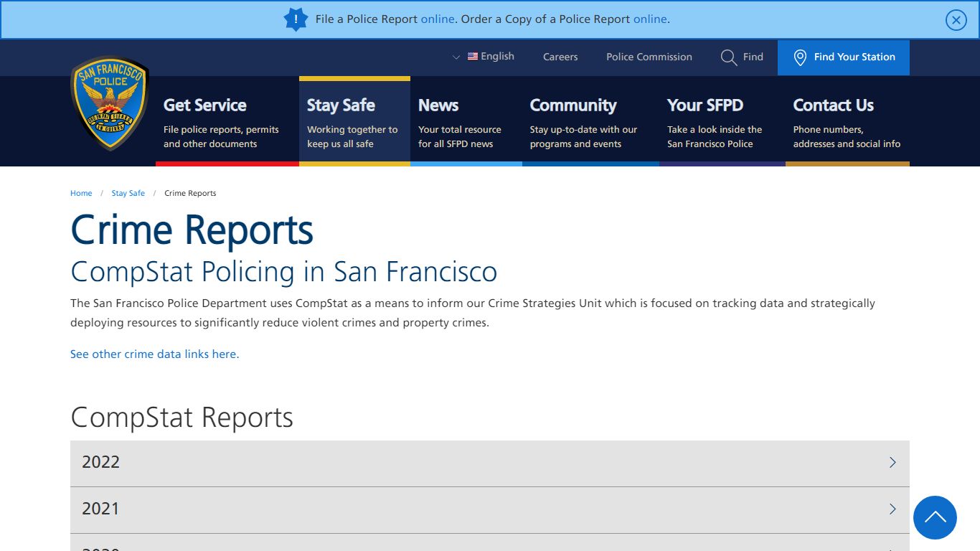This screenshot has height=551, width=980.
Task: Click the US flag language icon
Action: (473, 56)
